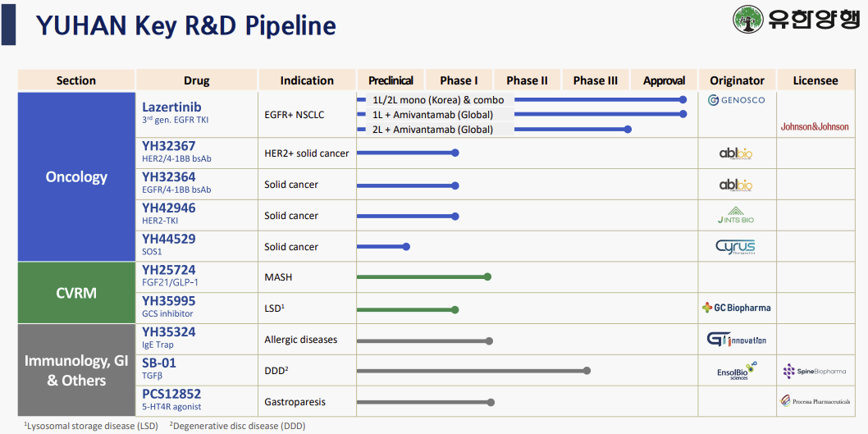This screenshot has height=434, width=868.
Task: Click the Processa Pharmaceuticals logo
Action: point(815,401)
